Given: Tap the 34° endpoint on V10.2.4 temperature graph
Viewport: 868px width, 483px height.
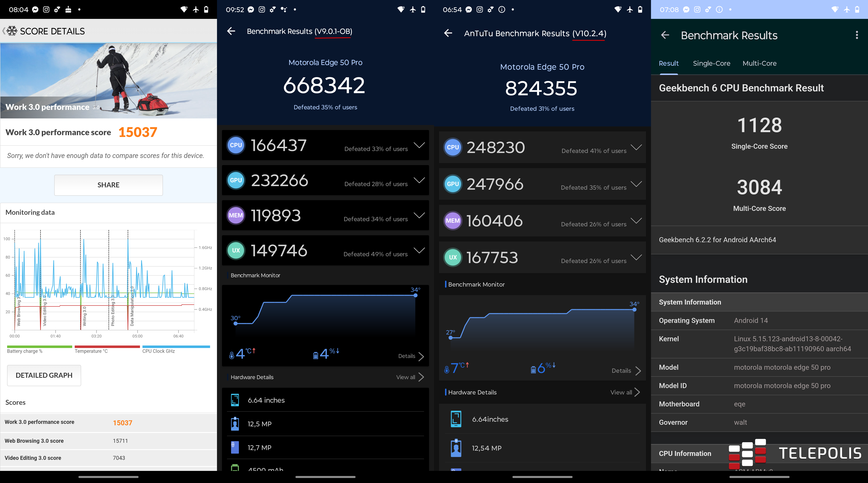Looking at the screenshot, I should (x=634, y=309).
